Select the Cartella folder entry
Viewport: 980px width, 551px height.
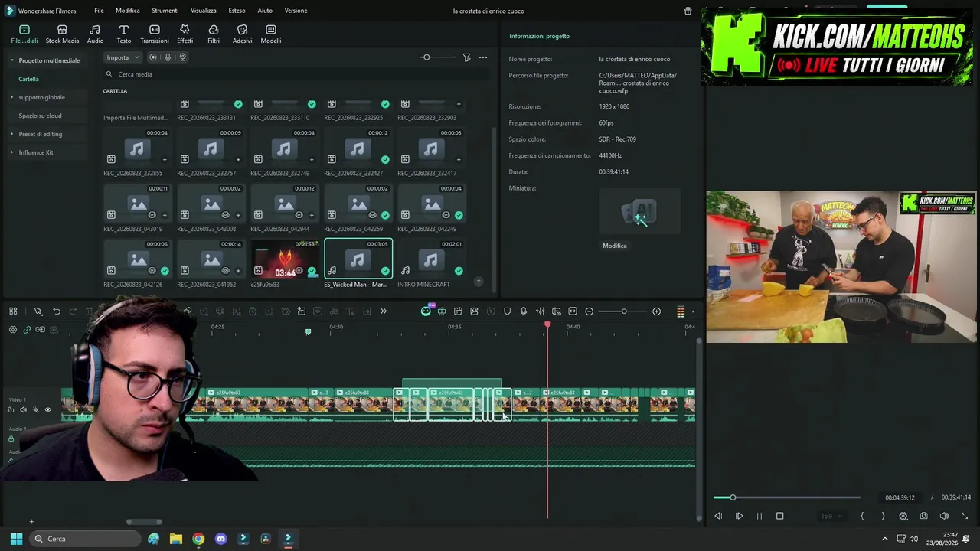(x=29, y=79)
